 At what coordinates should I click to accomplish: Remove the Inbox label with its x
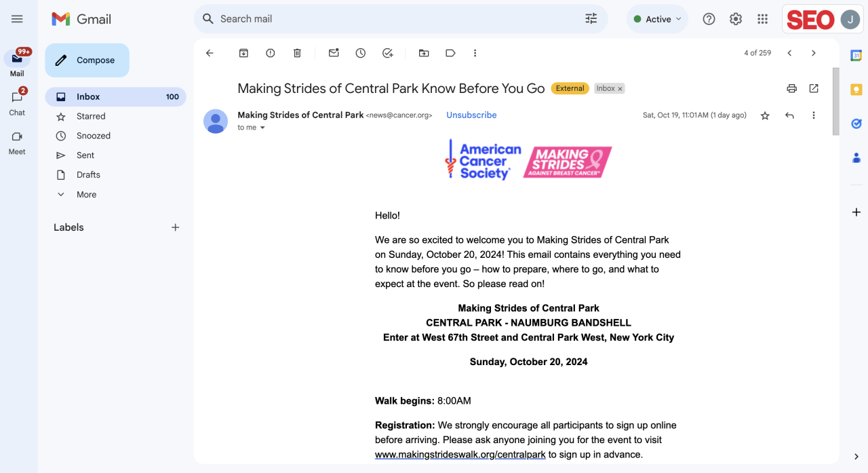tap(620, 89)
